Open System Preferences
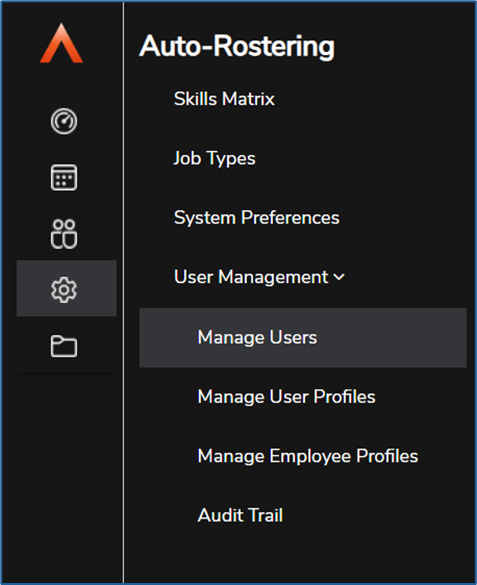 (257, 218)
